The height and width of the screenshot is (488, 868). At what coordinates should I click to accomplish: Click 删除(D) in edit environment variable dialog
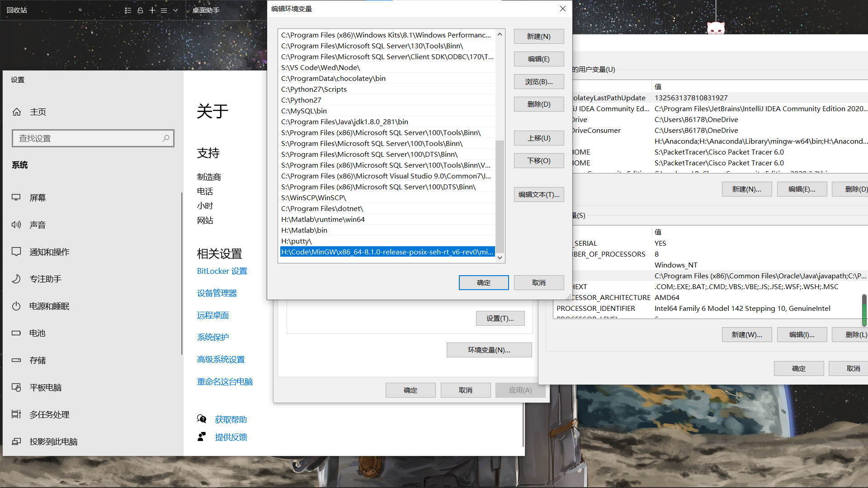[x=539, y=104]
